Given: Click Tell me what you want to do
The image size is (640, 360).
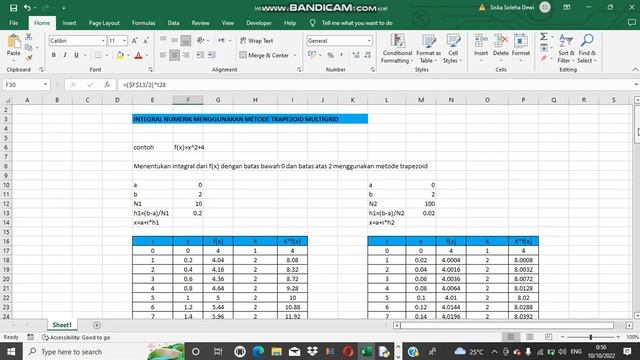Looking at the screenshot, I should (357, 23).
